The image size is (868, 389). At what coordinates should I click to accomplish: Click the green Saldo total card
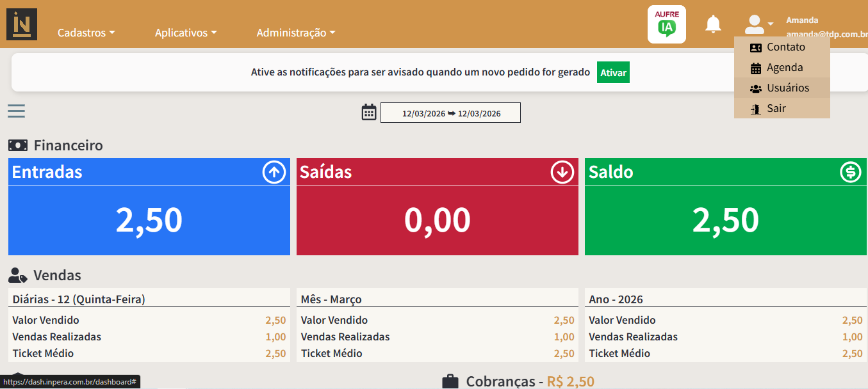tap(725, 220)
